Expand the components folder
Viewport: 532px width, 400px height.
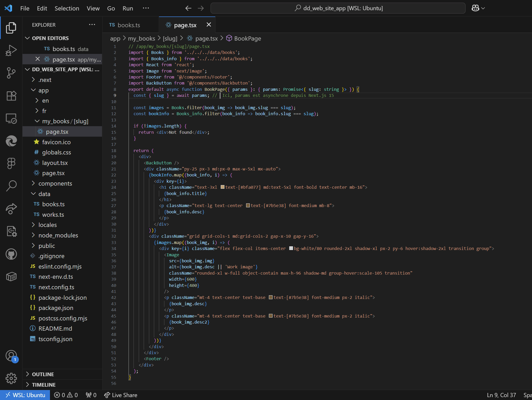(33, 183)
